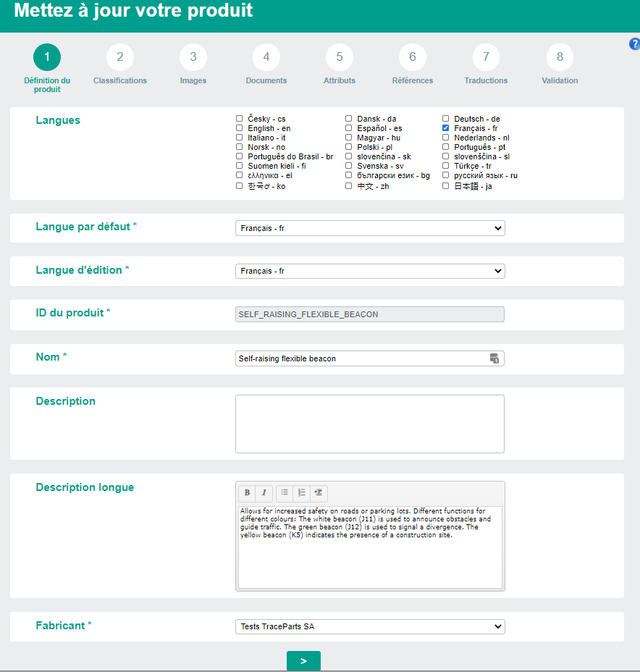Uncheck the Français - fr language

tap(446, 128)
